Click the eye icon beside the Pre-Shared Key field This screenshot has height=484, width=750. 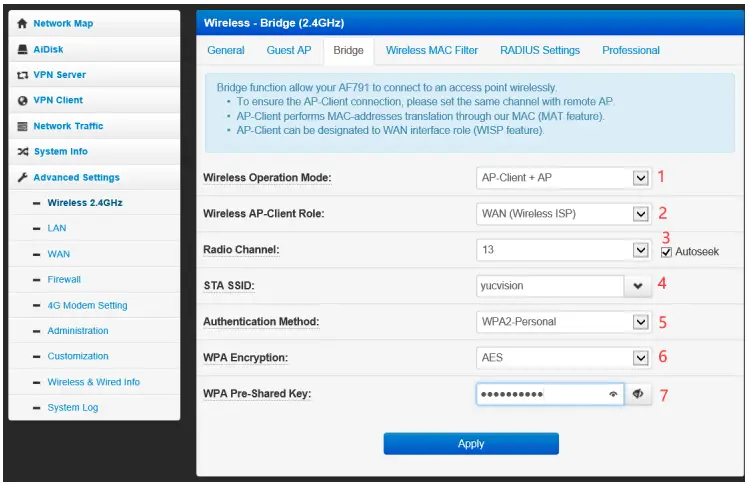(x=640, y=395)
